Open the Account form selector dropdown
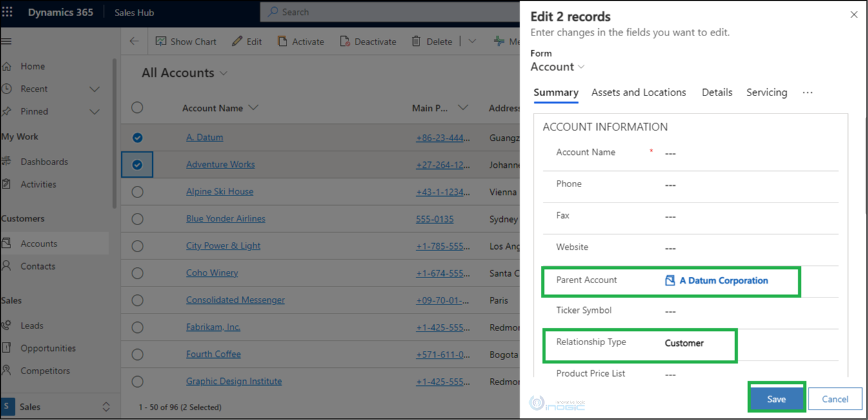The height and width of the screenshot is (420, 868). tap(581, 67)
